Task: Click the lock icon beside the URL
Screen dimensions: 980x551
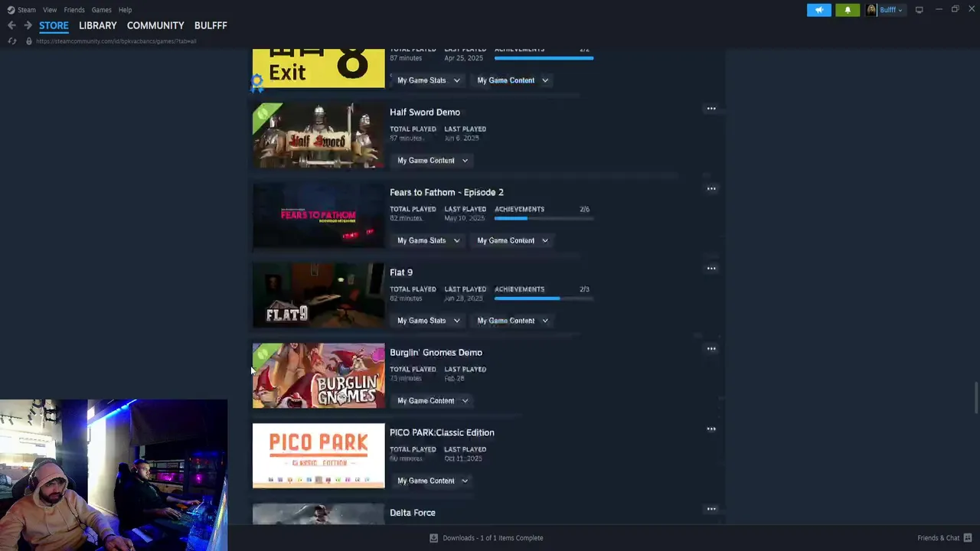Action: click(29, 41)
